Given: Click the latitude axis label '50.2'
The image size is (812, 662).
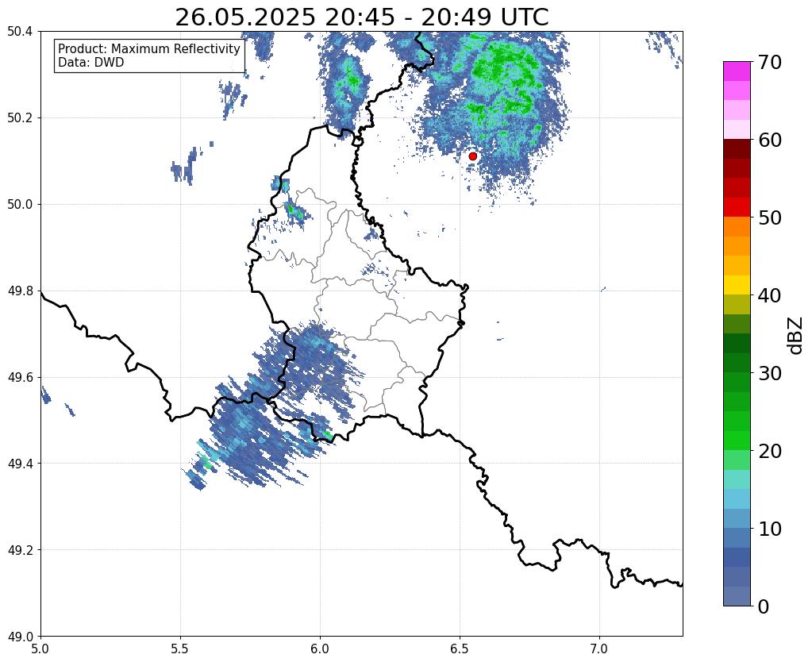Looking at the screenshot, I should [x=20, y=118].
